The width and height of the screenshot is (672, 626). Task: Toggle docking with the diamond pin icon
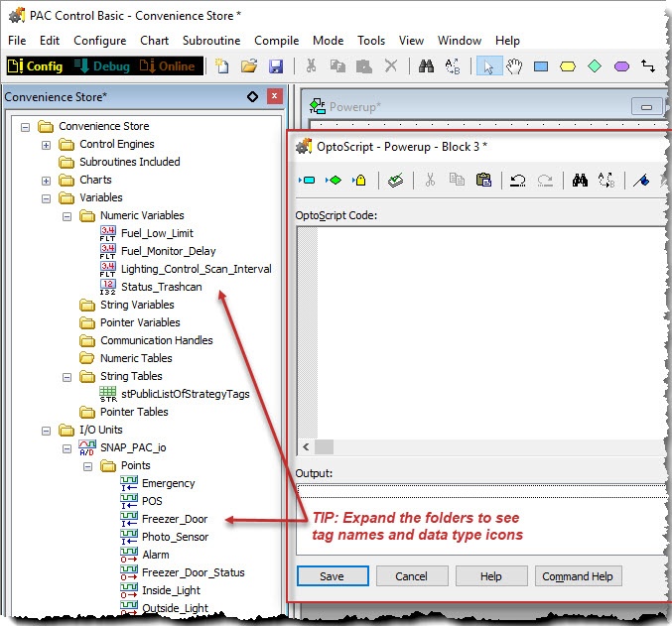(x=252, y=97)
